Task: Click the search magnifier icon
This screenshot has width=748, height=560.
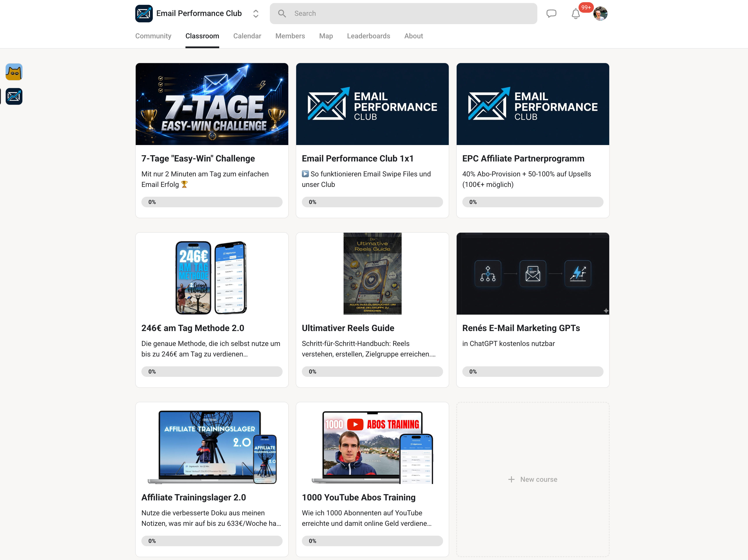Action: [282, 14]
